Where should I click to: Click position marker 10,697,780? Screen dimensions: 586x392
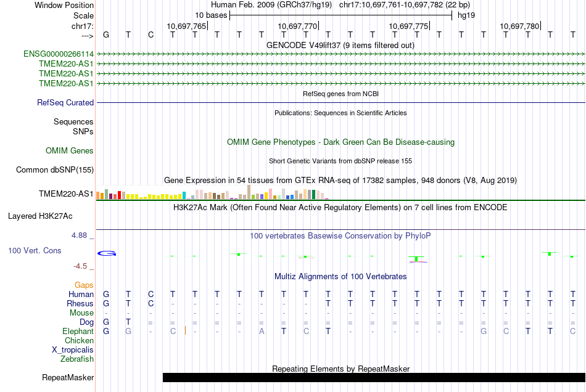[x=519, y=26]
